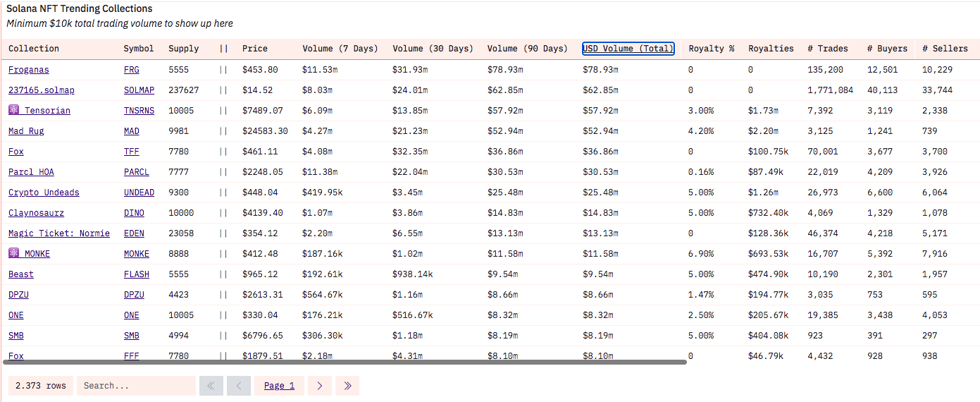Click the 2.373 rows count label

pos(41,386)
